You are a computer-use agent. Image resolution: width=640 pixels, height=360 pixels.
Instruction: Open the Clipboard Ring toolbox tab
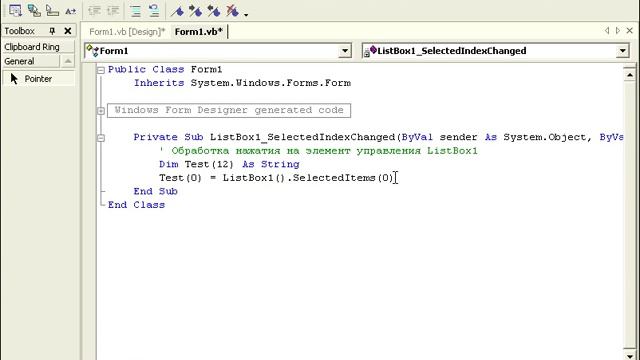pos(38,47)
